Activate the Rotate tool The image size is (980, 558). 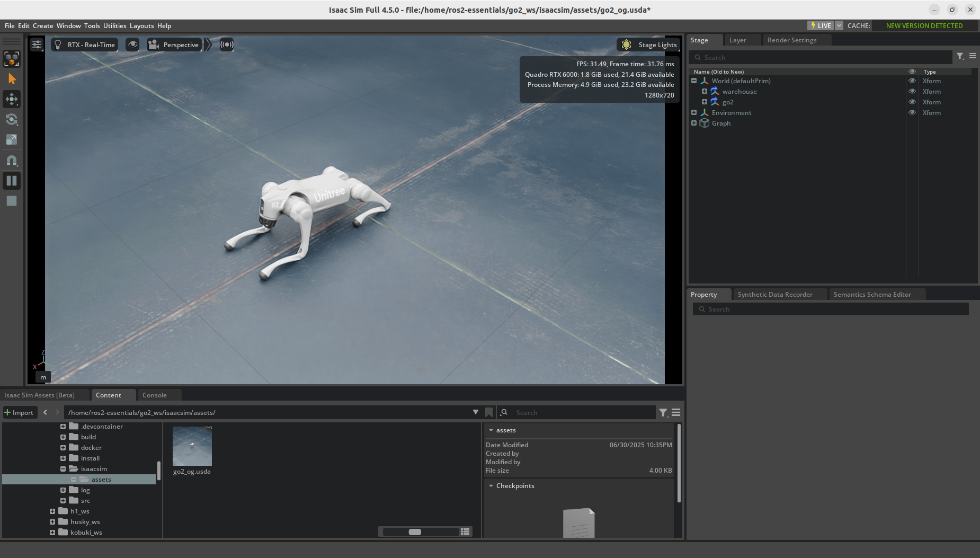[12, 119]
